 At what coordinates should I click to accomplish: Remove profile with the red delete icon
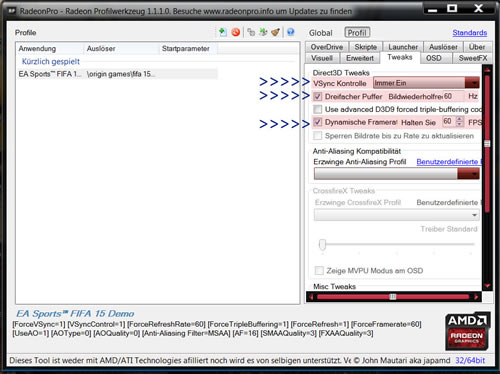click(x=236, y=32)
